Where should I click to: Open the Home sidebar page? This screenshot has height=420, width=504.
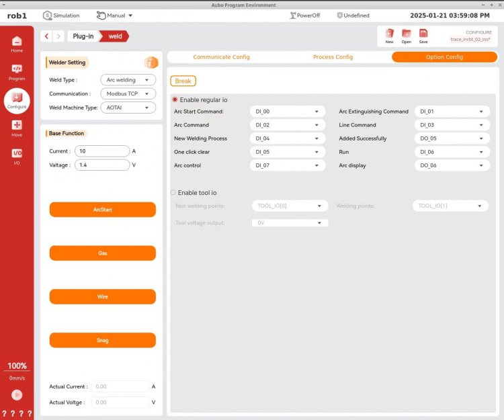pyautogui.click(x=17, y=44)
